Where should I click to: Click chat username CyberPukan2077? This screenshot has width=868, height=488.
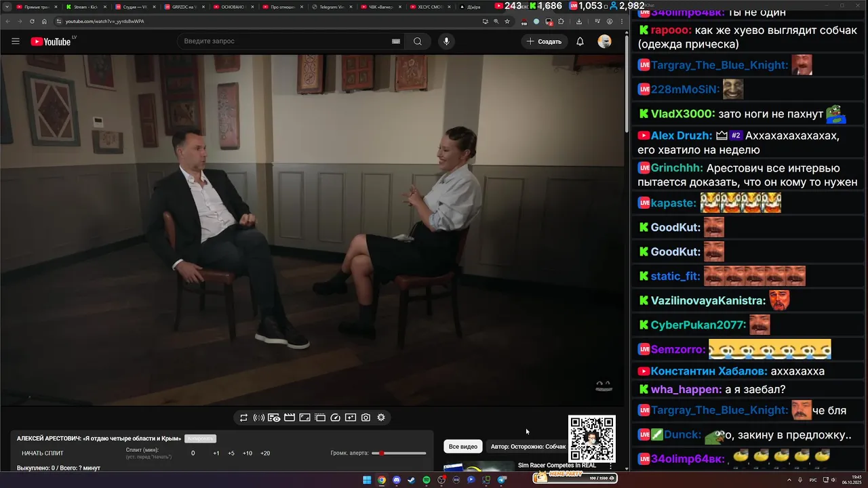click(698, 325)
